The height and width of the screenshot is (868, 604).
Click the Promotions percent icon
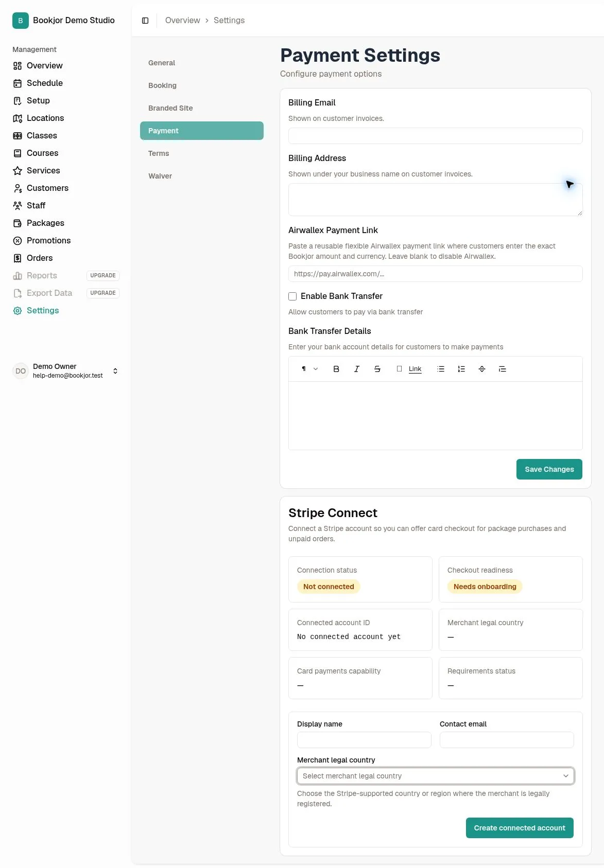pos(18,241)
